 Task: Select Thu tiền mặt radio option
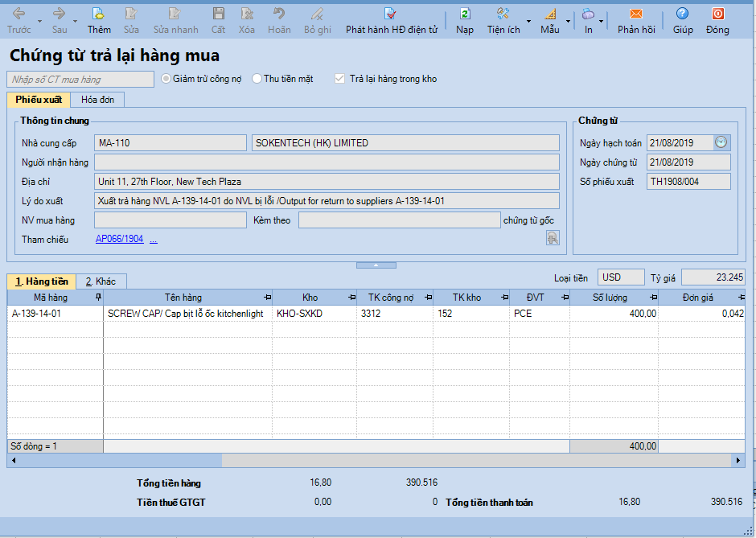(x=257, y=79)
